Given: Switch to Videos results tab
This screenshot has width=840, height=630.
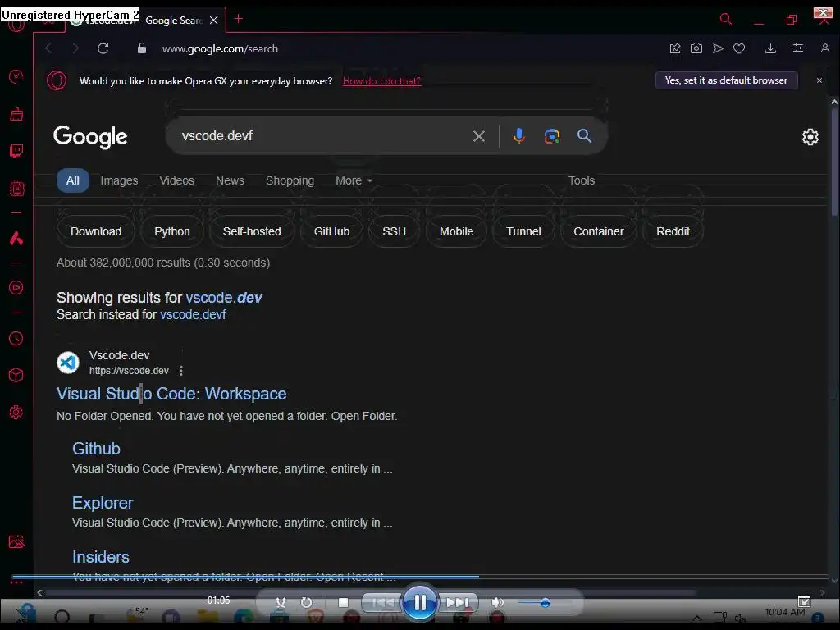Looking at the screenshot, I should 177,181.
